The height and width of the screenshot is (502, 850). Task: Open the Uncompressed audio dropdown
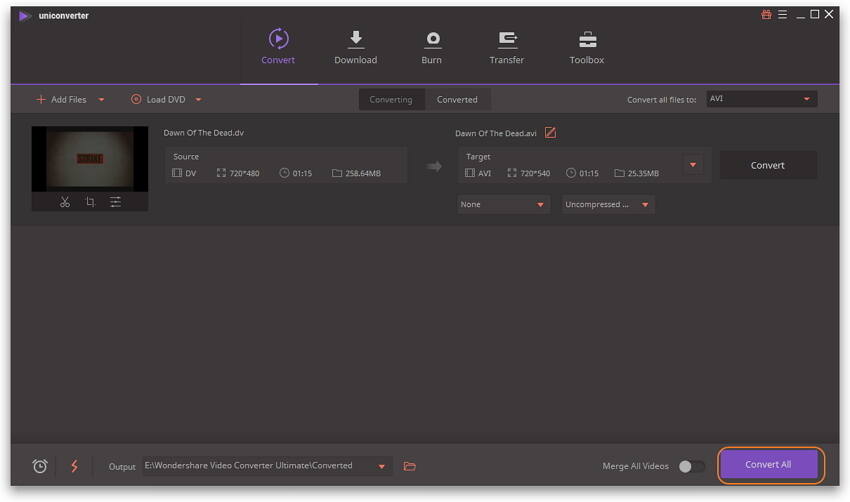(x=608, y=204)
